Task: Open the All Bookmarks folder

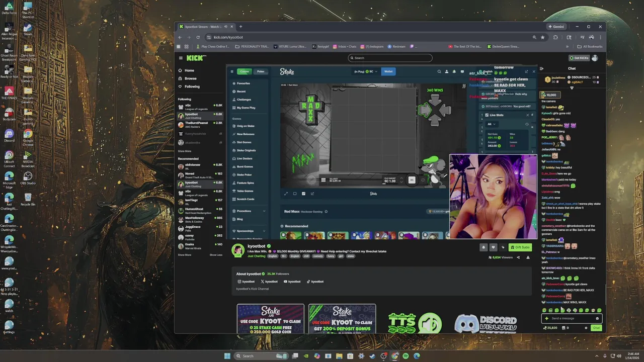Action: (x=590, y=46)
